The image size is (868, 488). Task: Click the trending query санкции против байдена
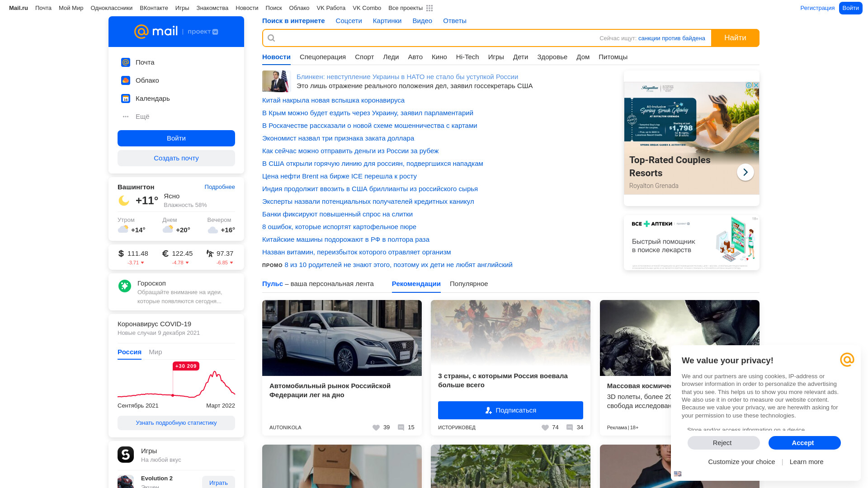(671, 38)
